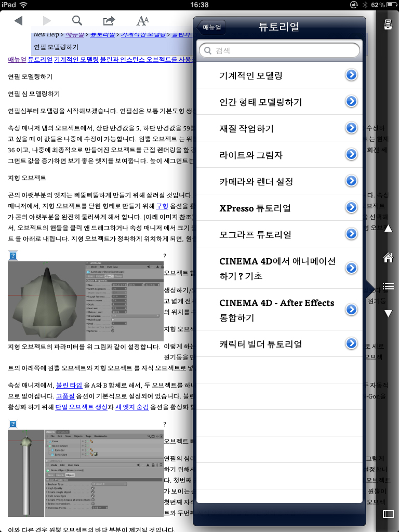Expand arrow for 모그라프 튜토리얼
The image size is (399, 532).
click(351, 234)
